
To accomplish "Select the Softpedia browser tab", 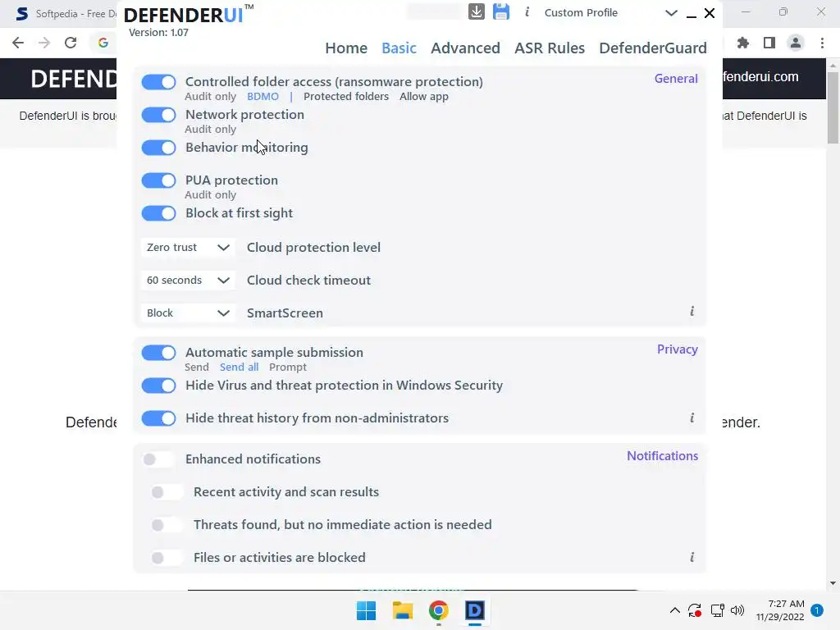I will pos(64,14).
